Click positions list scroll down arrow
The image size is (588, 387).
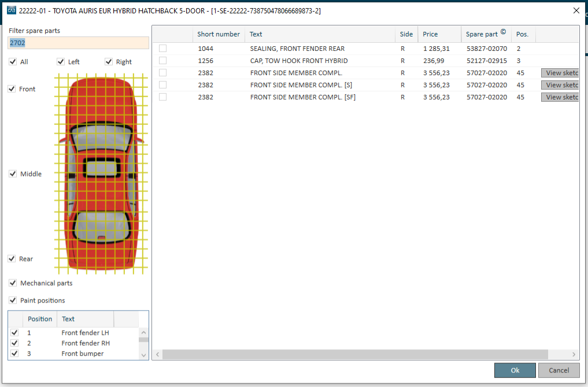click(x=143, y=355)
